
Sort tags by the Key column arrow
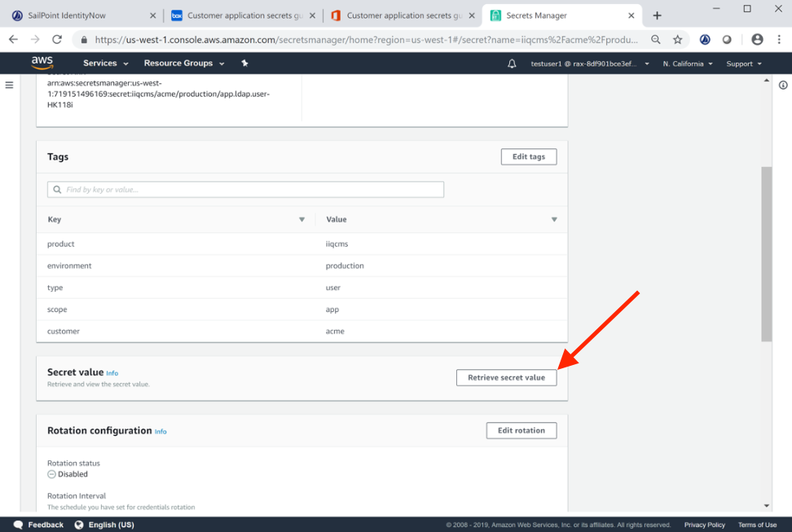pos(301,219)
